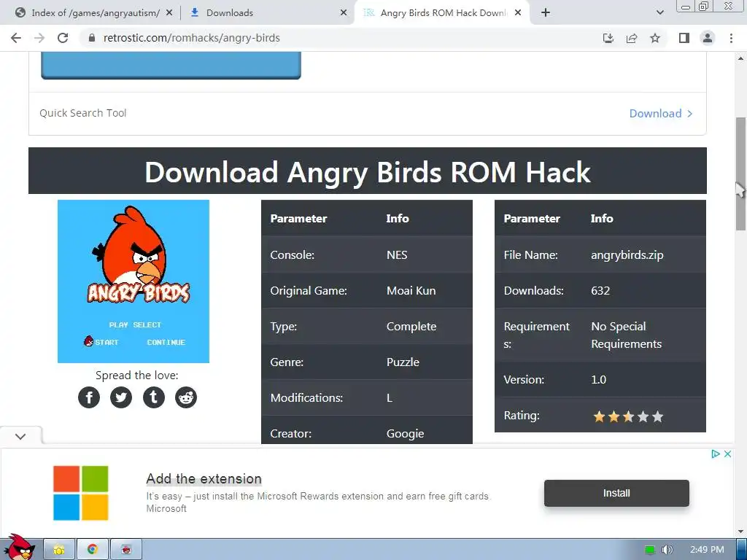747x560 pixels.
Task: Click the Microsoft logo in the ad
Action: coord(81,493)
